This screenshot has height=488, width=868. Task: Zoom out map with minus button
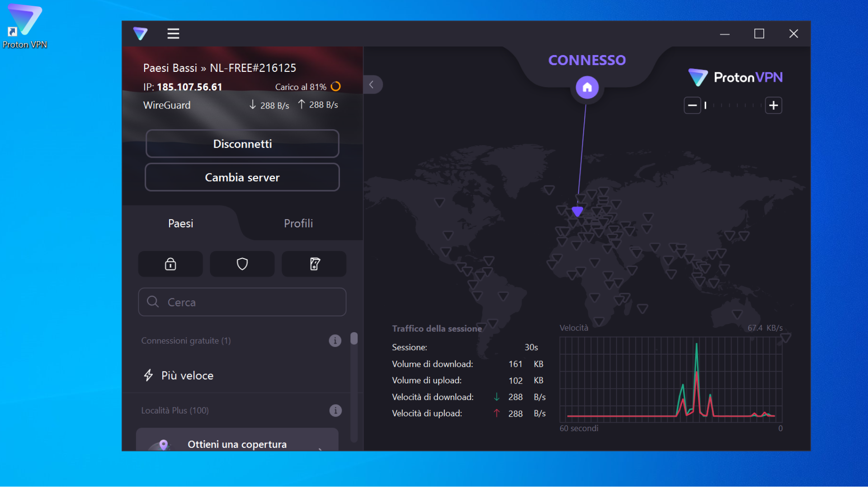tap(692, 105)
